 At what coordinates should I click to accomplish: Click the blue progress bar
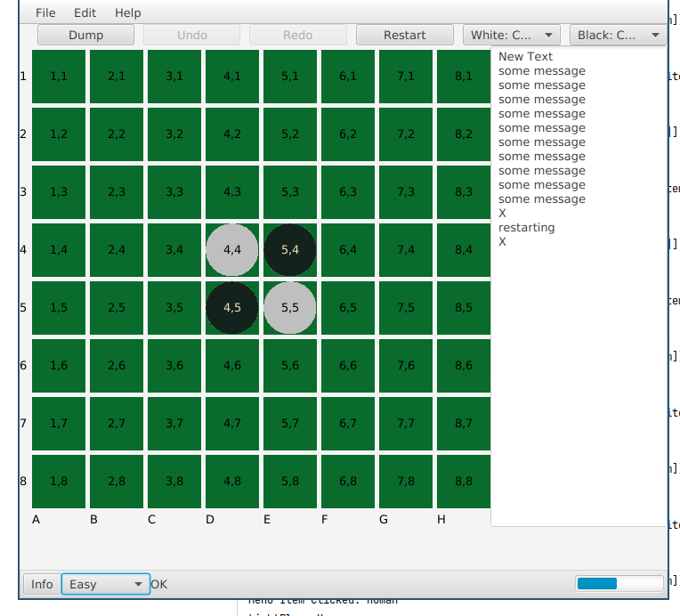[619, 583]
